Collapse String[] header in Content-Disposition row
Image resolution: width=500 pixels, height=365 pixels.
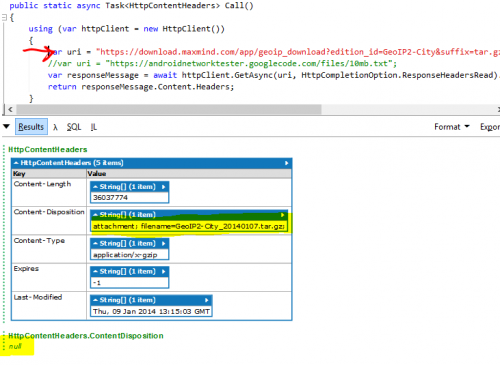(95, 215)
